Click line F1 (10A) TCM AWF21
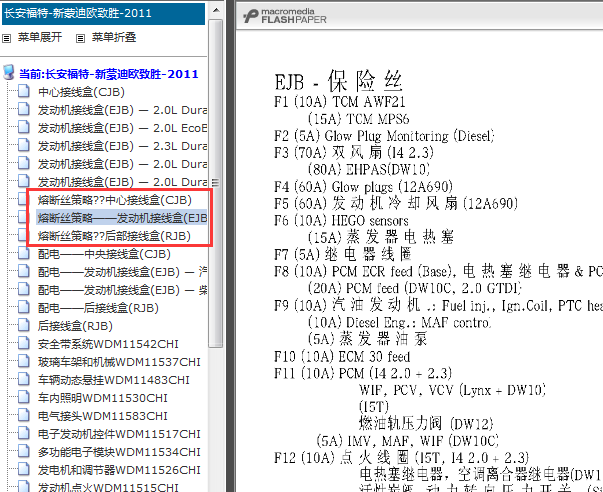The image size is (603, 492). (x=340, y=102)
